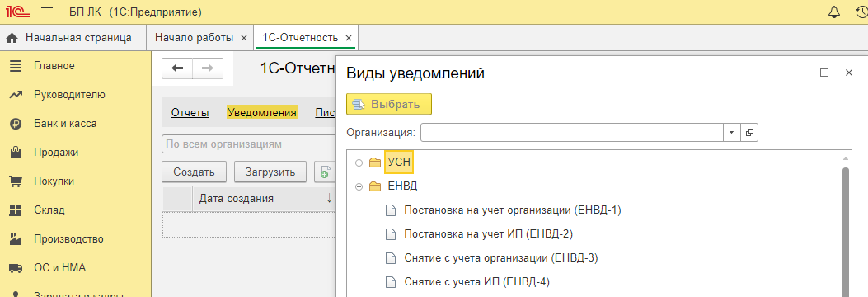Expand the УСН folder node
Viewport: 868px width, 297px height.
359,163
